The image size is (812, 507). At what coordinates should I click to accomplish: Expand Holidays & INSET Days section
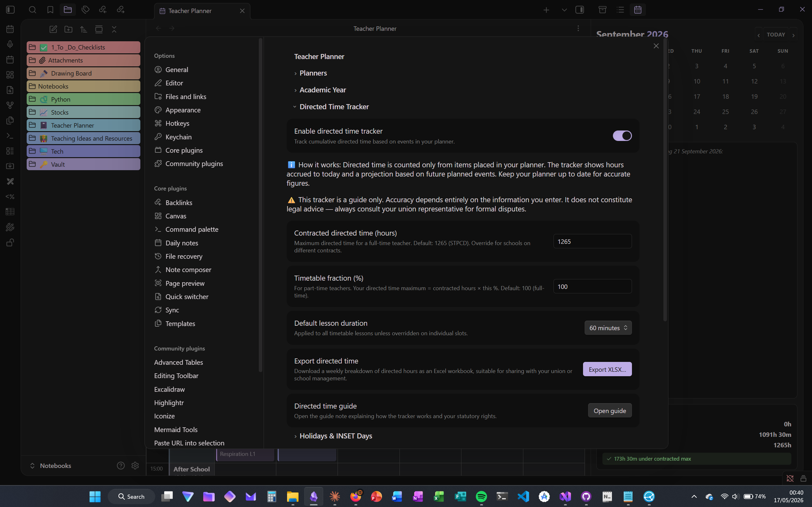(335, 436)
